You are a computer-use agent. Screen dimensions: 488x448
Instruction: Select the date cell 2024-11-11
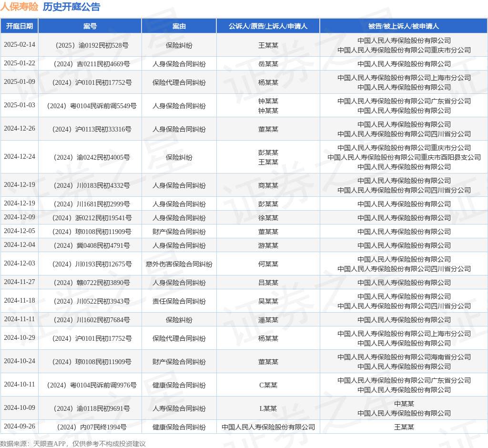click(19, 319)
